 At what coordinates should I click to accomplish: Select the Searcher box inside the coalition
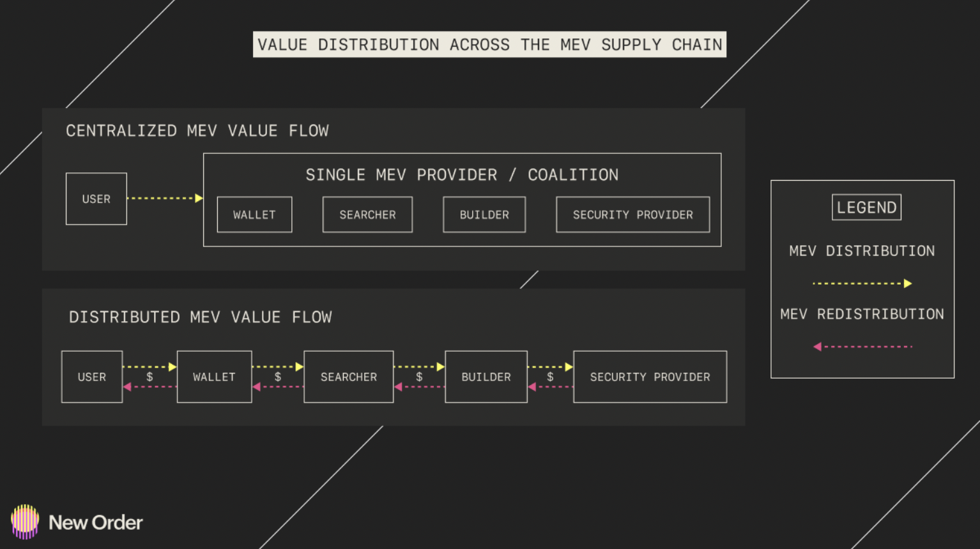pyautogui.click(x=367, y=214)
